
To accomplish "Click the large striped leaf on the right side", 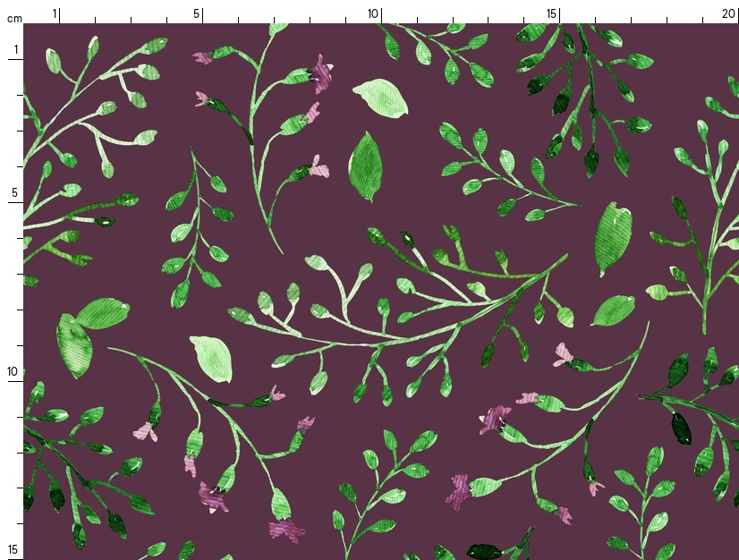I will click(x=613, y=237).
